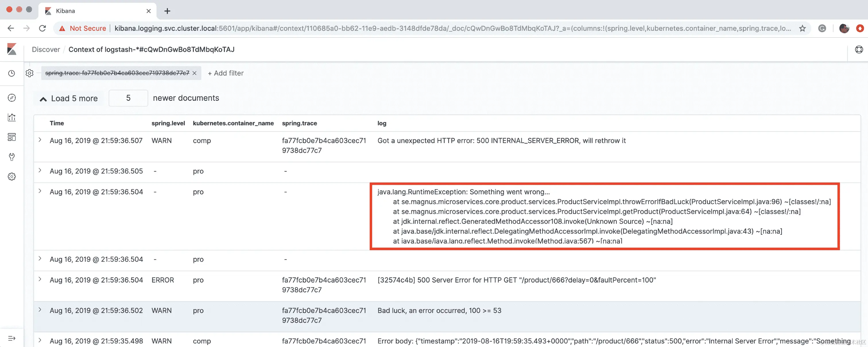
Task: Open Management gear icon in sidebar
Action: point(12,176)
